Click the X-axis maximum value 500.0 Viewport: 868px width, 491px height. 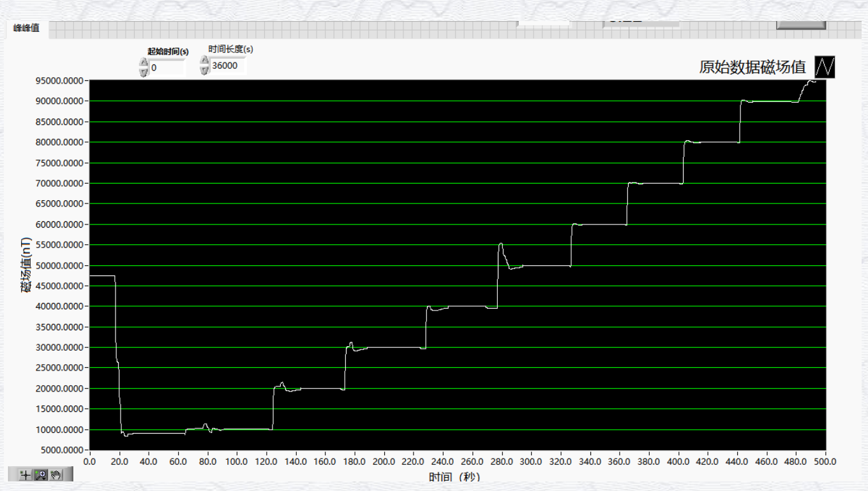click(x=825, y=460)
